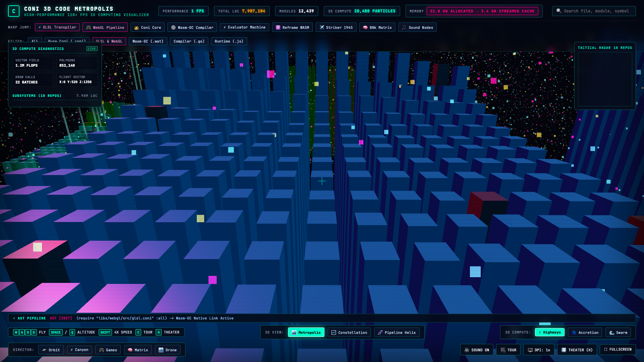
Task: Select Orbit director mode
Action: click(51, 350)
